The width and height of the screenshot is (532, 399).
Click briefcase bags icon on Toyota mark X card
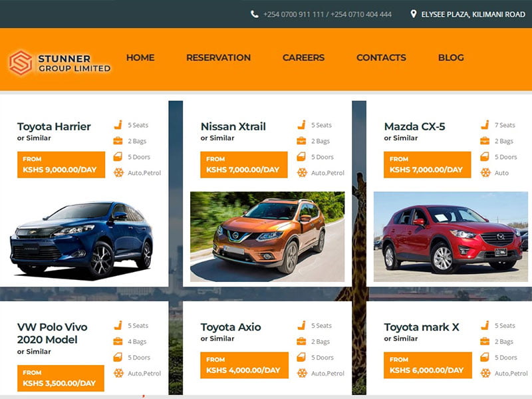485,341
